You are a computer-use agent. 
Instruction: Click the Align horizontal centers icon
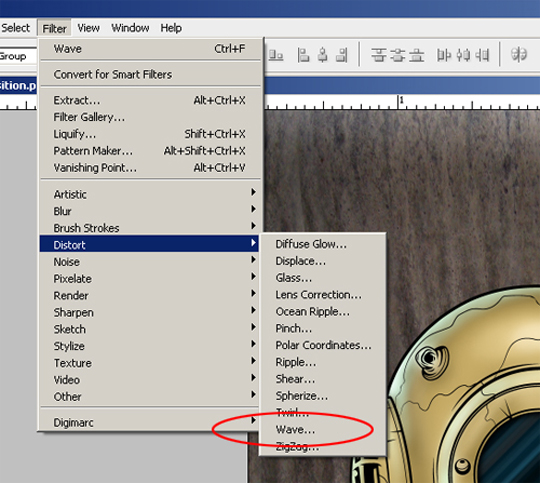tap(323, 55)
